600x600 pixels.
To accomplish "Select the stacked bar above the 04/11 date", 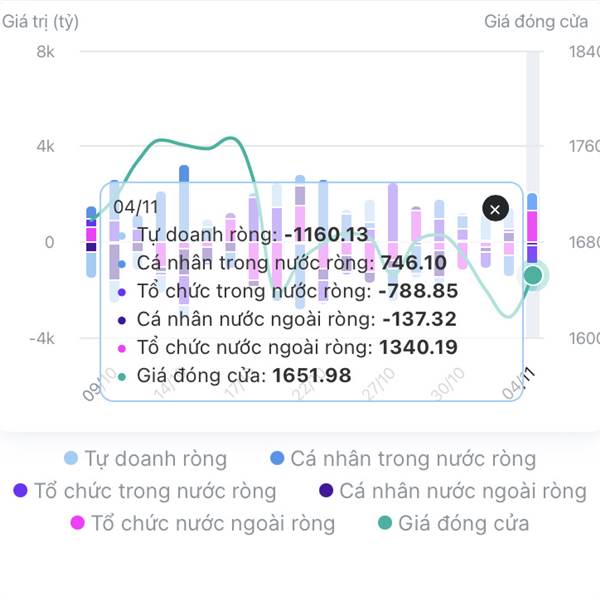I will pyautogui.click(x=533, y=235).
